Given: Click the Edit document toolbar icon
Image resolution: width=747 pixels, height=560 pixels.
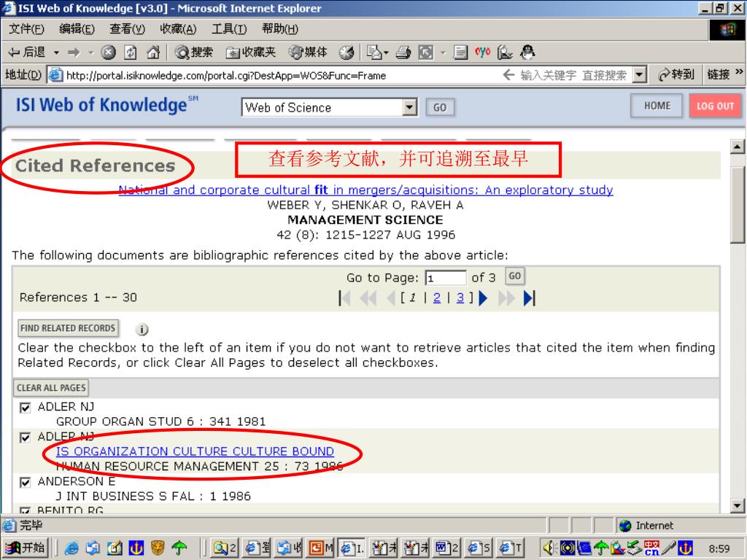Looking at the screenshot, I should 460,52.
